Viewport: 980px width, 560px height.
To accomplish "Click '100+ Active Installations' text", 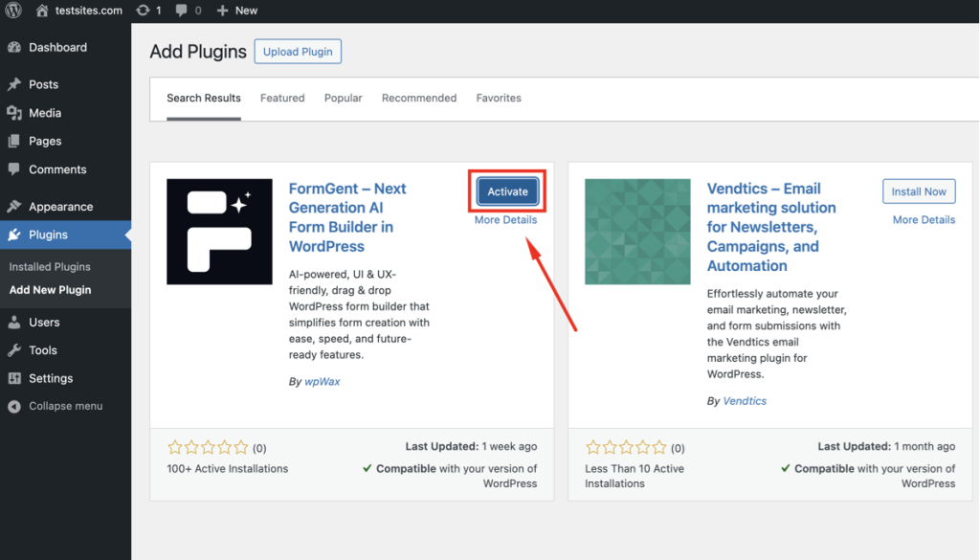I will pos(228,469).
